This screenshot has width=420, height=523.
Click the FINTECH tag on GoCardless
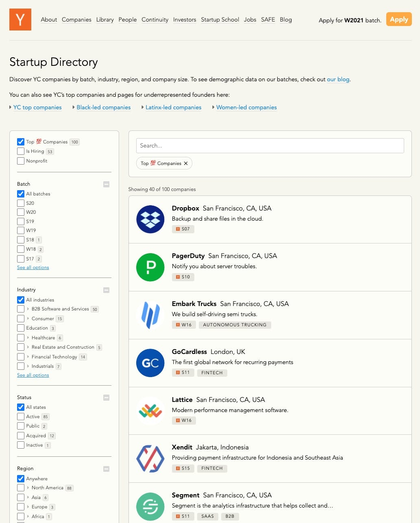click(212, 373)
